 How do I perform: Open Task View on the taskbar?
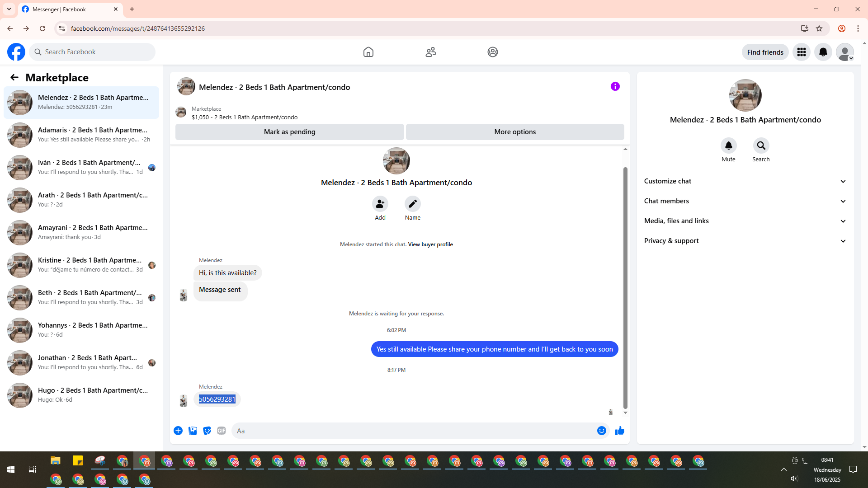33,469
